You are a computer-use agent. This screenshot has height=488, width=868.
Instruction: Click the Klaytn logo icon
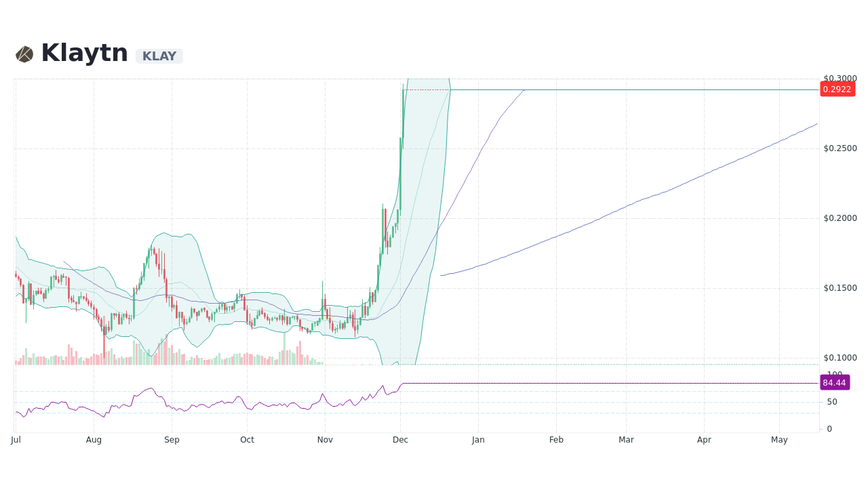pyautogui.click(x=24, y=53)
